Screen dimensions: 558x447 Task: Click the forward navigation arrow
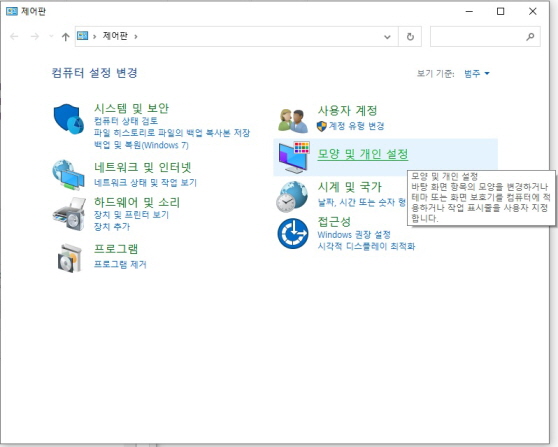35,36
